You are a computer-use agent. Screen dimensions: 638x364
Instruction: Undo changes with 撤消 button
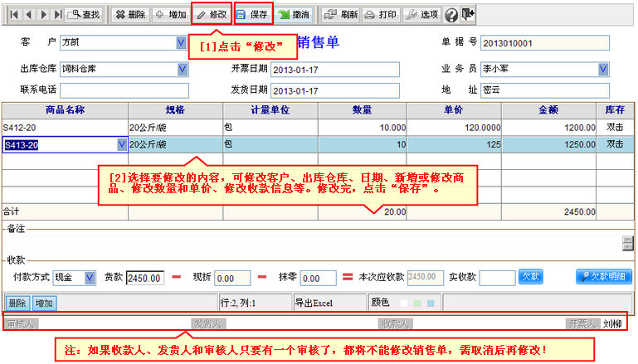point(294,15)
